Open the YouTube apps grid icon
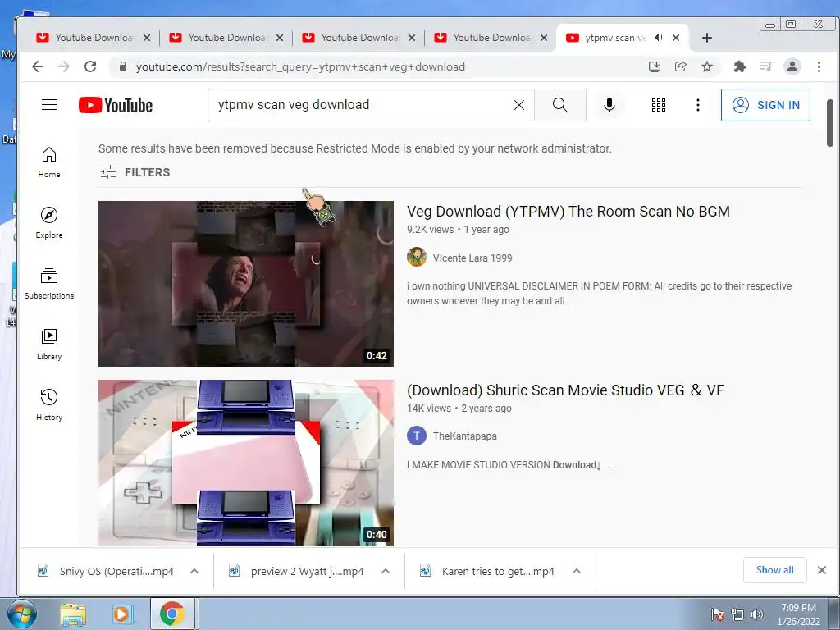 [659, 105]
